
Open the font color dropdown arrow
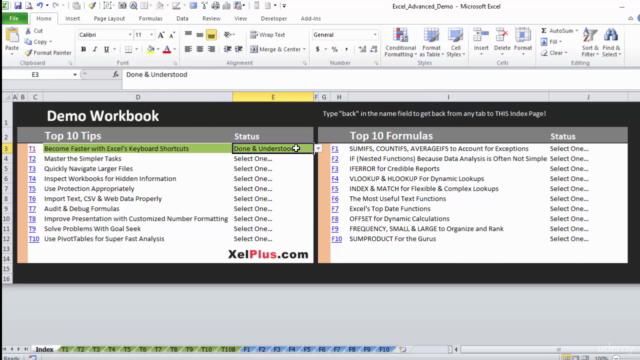tap(174, 49)
